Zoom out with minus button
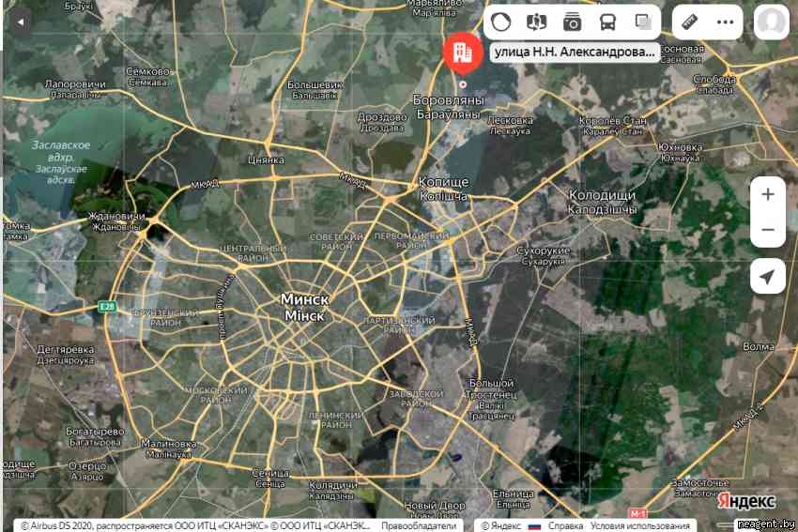 pos(768,230)
